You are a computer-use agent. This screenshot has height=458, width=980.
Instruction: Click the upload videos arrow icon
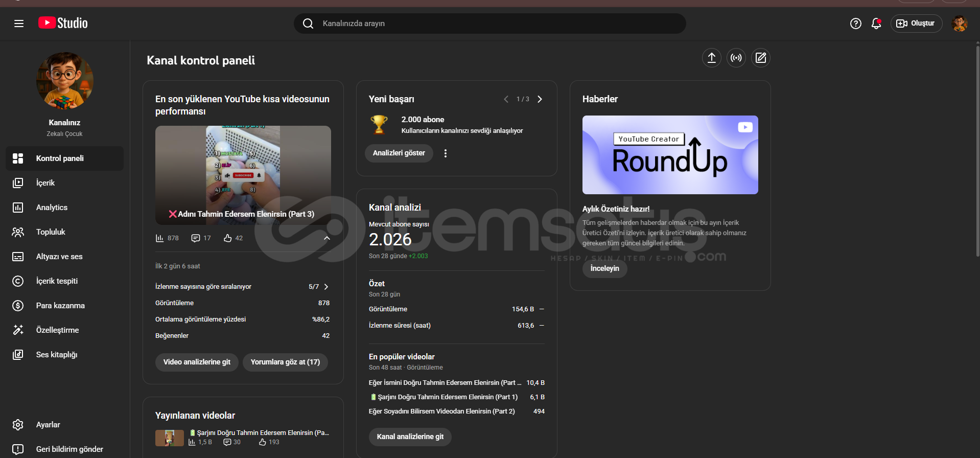point(711,58)
